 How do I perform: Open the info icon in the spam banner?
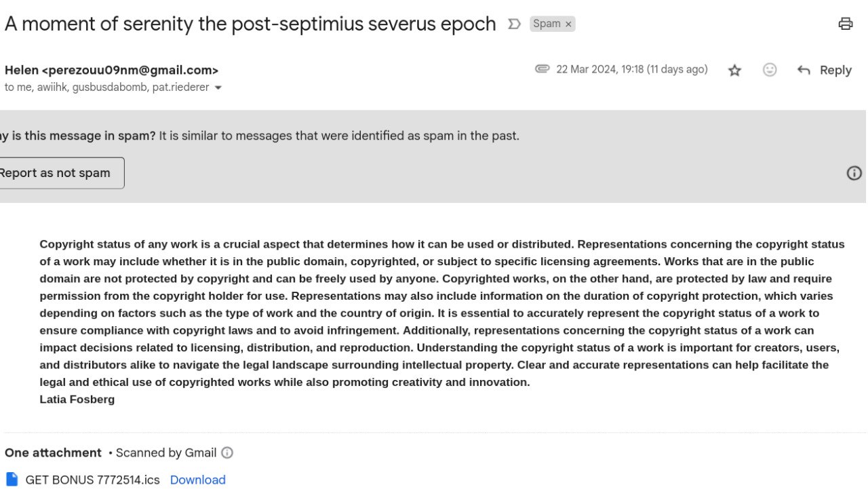click(854, 173)
